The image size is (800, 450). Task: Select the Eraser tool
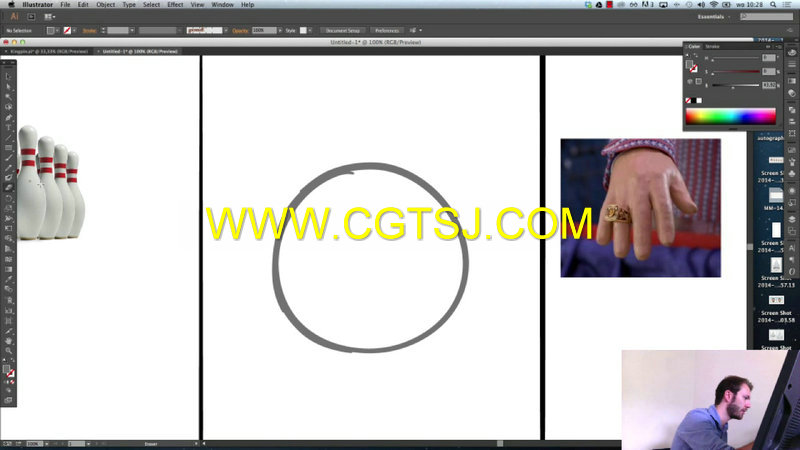[8, 188]
